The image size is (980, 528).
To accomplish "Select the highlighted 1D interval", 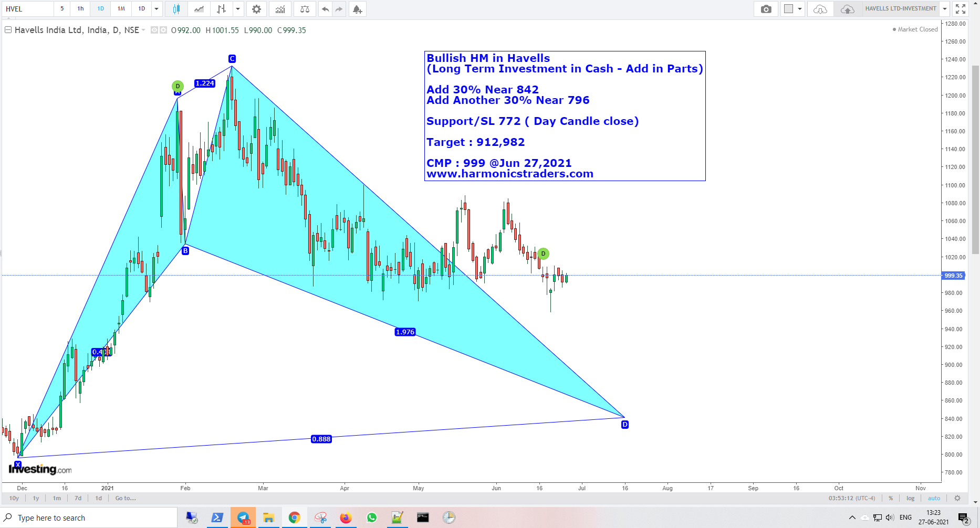I will point(100,9).
